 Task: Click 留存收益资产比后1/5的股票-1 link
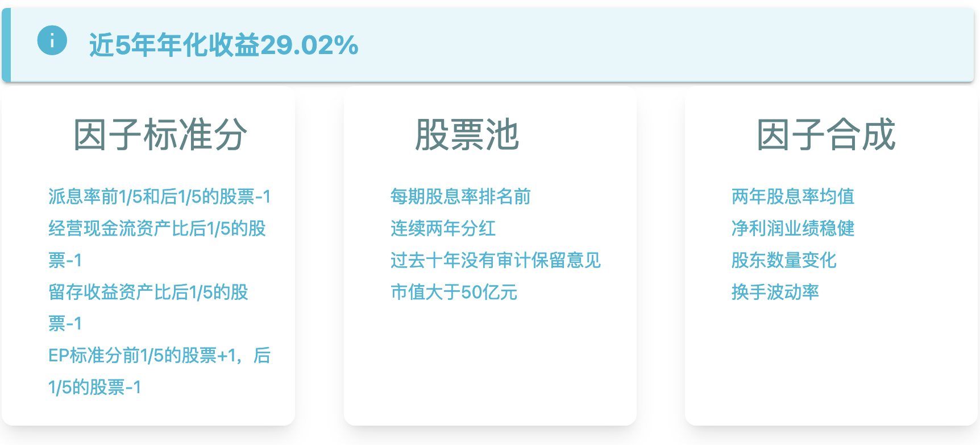(148, 308)
